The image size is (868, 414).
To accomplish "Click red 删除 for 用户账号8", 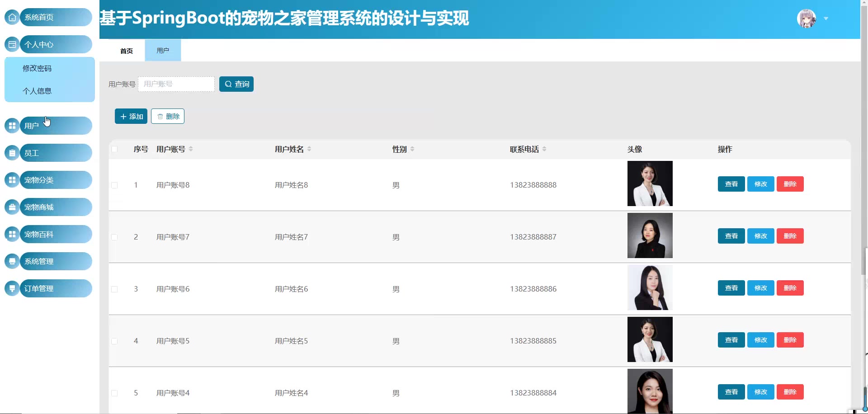I will pos(790,184).
